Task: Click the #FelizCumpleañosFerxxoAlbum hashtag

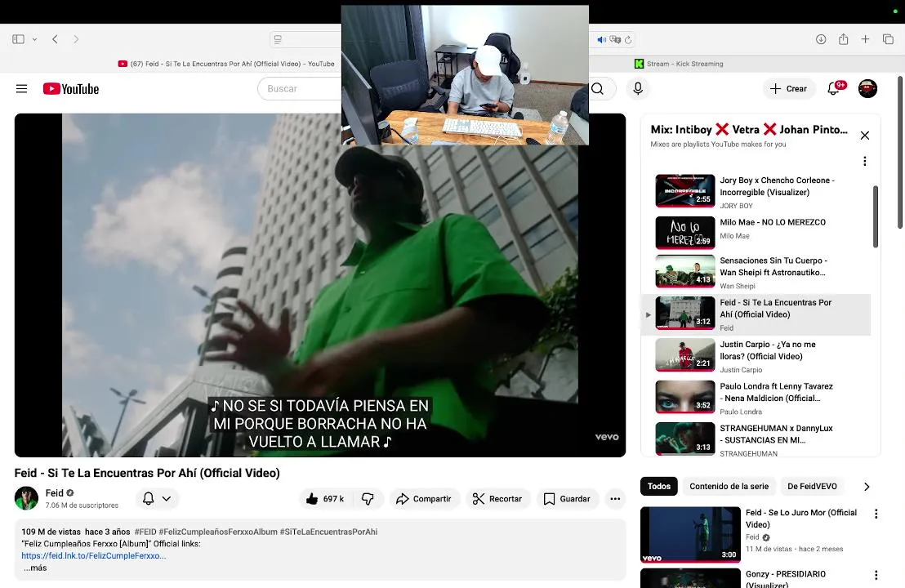Action: point(218,532)
